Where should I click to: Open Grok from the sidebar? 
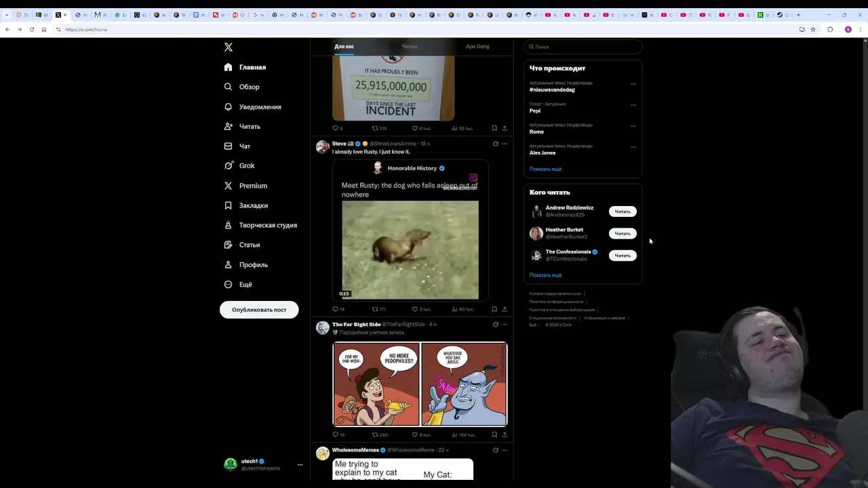tap(239, 165)
